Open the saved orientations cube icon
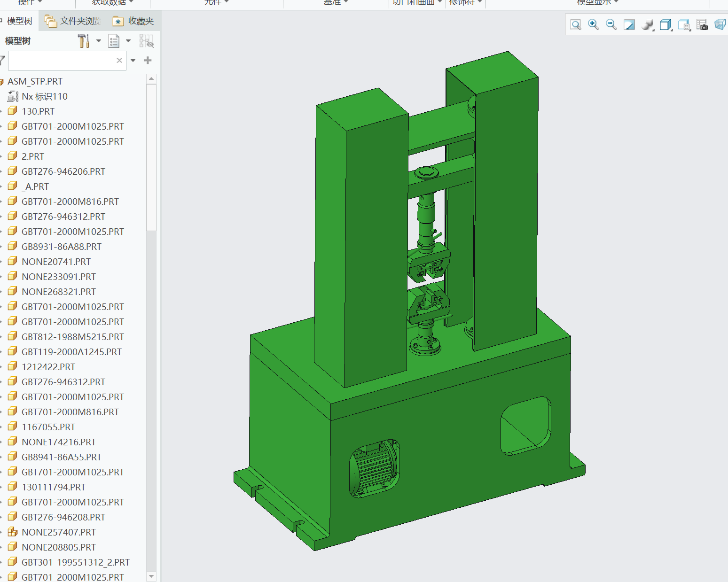This screenshot has width=728, height=582. tap(665, 24)
